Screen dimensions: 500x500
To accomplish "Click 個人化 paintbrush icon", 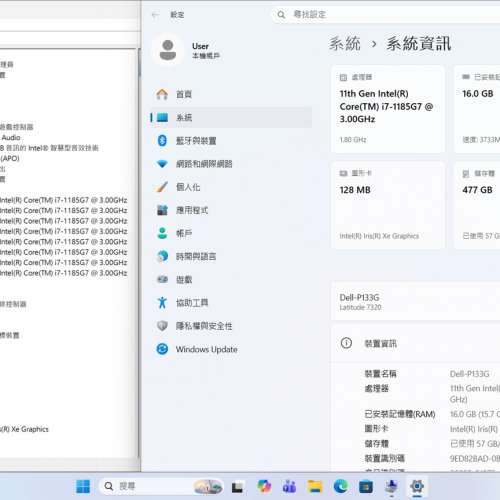I will click(162, 187).
